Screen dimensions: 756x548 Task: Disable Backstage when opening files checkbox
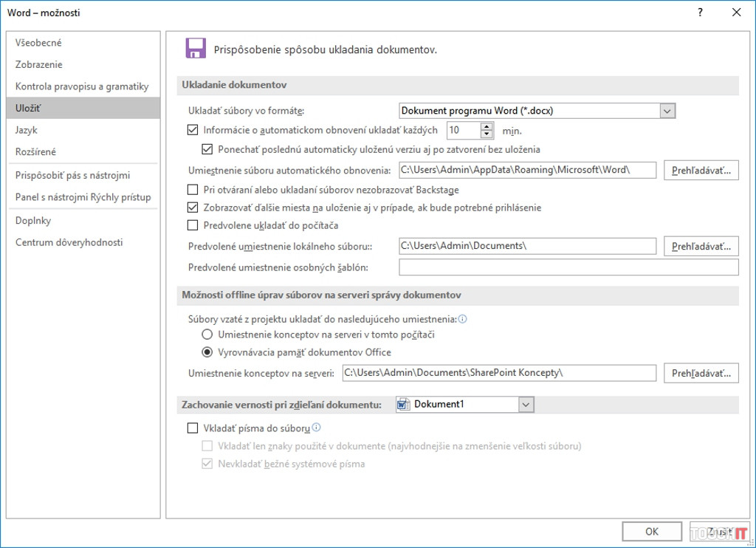[193, 190]
